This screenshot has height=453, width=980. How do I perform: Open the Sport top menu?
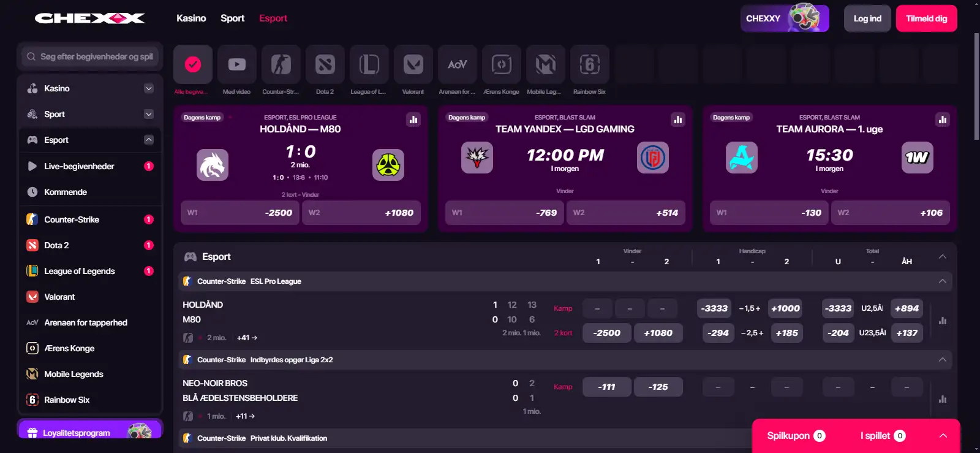click(232, 18)
